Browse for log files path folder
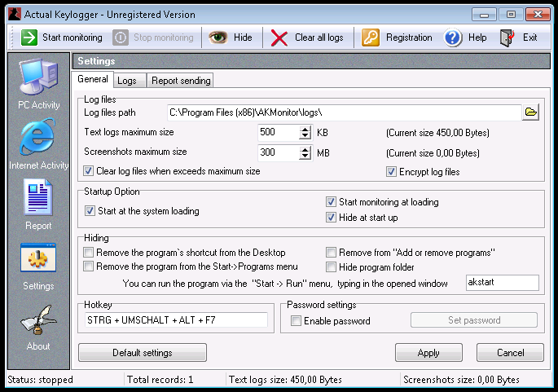 click(530, 112)
